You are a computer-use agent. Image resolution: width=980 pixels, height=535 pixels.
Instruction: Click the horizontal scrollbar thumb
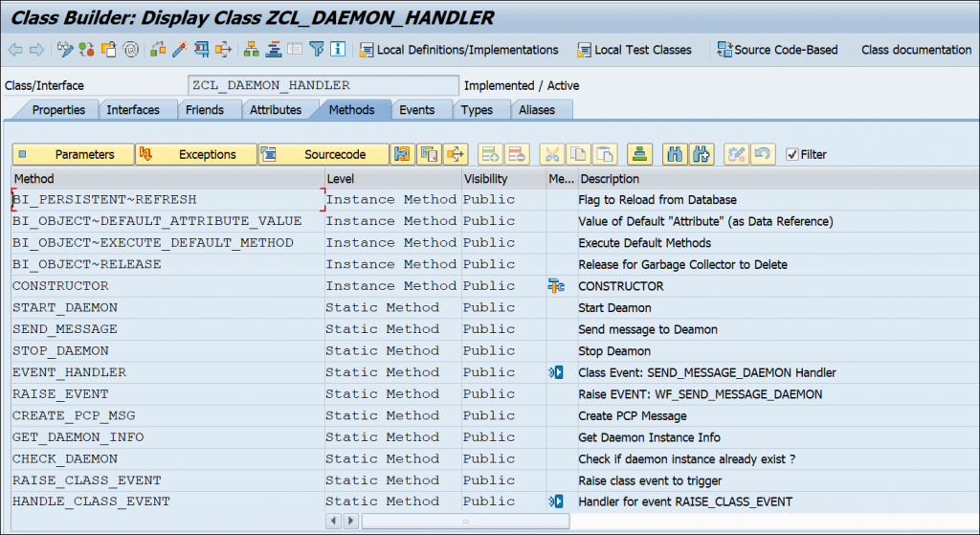click(x=466, y=521)
